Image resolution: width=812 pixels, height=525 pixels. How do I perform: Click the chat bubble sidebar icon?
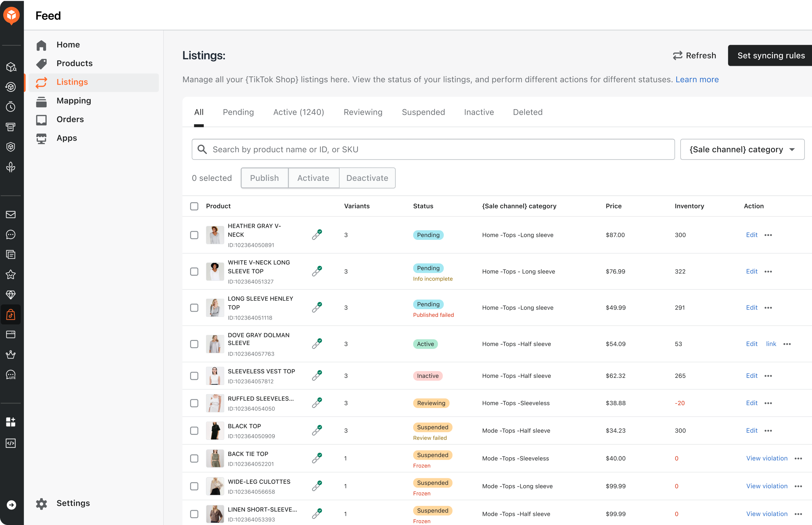(11, 235)
